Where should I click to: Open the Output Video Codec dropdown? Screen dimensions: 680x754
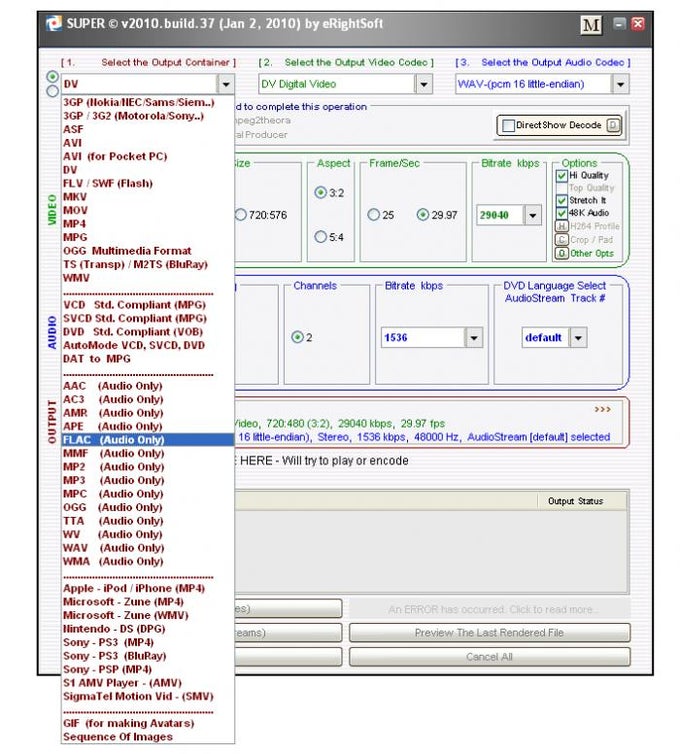click(424, 84)
